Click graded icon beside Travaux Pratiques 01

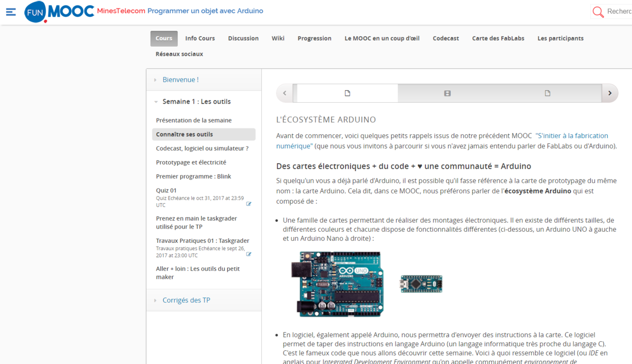249,254
